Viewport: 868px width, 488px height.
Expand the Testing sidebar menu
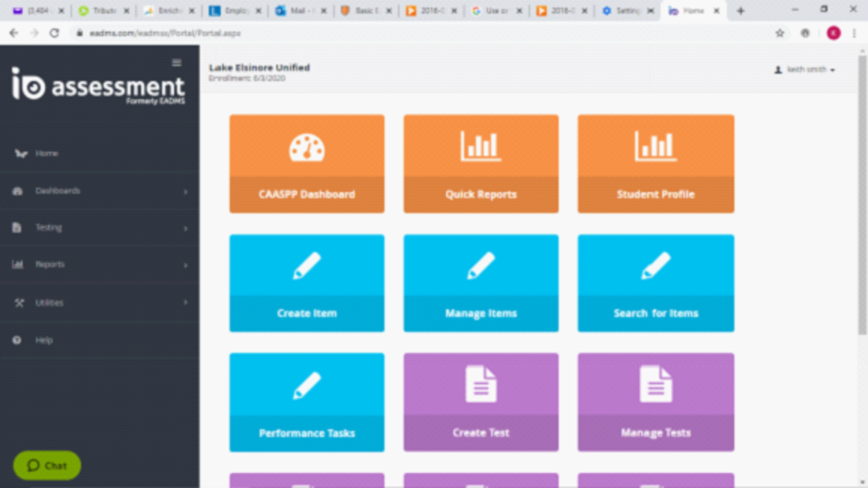point(49,228)
